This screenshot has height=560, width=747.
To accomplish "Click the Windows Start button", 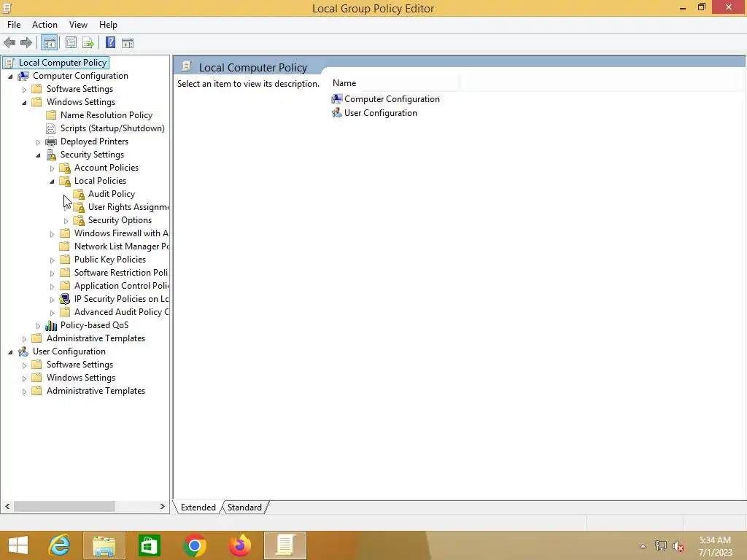I will click(x=18, y=545).
